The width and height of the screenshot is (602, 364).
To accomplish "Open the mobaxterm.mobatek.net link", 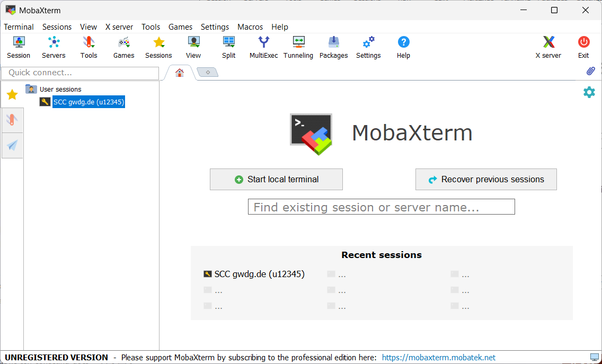I will click(438, 357).
